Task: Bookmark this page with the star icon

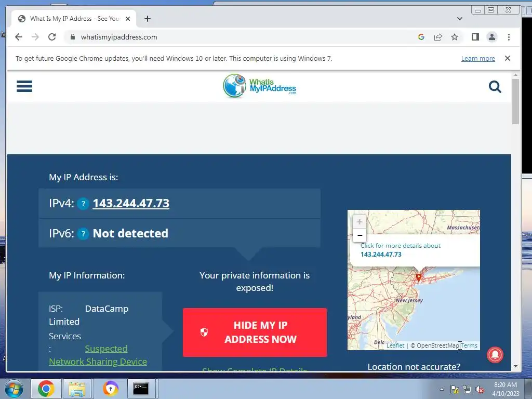Action: [x=455, y=37]
